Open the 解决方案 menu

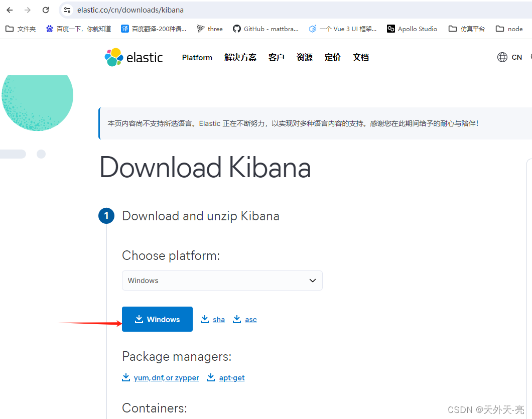pyautogui.click(x=240, y=58)
